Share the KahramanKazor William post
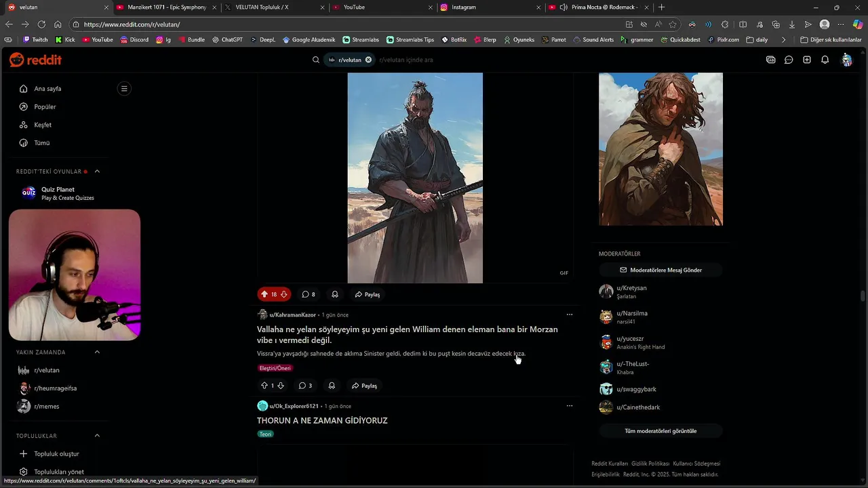The height and width of the screenshot is (488, 868). coord(364,386)
